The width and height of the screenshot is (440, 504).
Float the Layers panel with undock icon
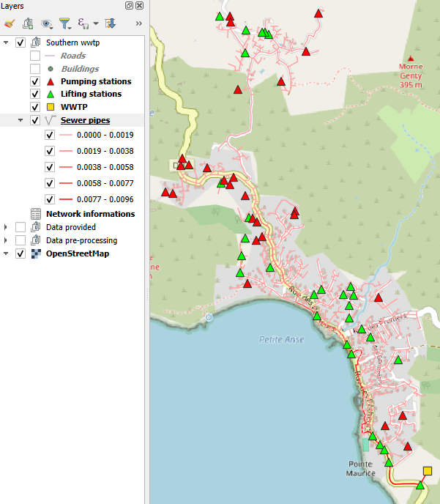coord(130,6)
